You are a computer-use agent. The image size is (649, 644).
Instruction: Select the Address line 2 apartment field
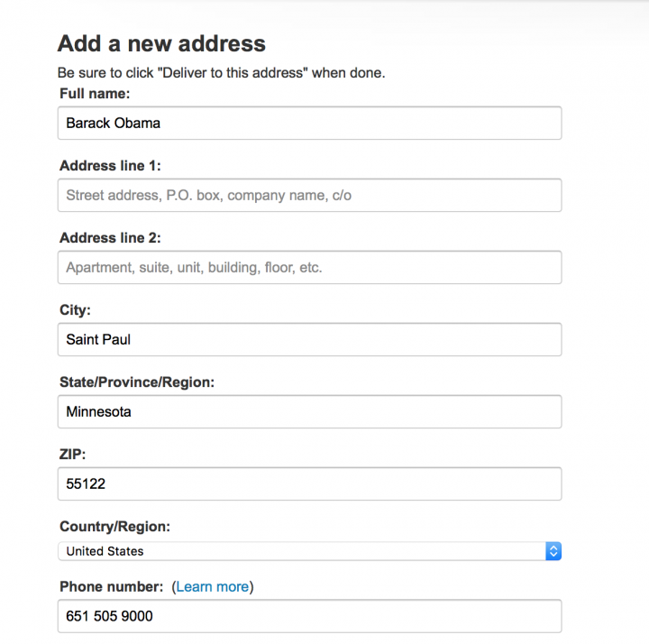pos(309,267)
